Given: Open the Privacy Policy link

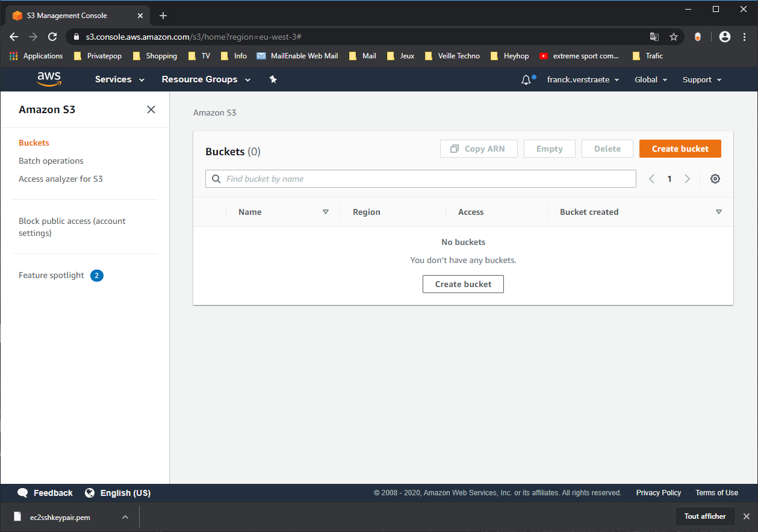Looking at the screenshot, I should point(659,493).
